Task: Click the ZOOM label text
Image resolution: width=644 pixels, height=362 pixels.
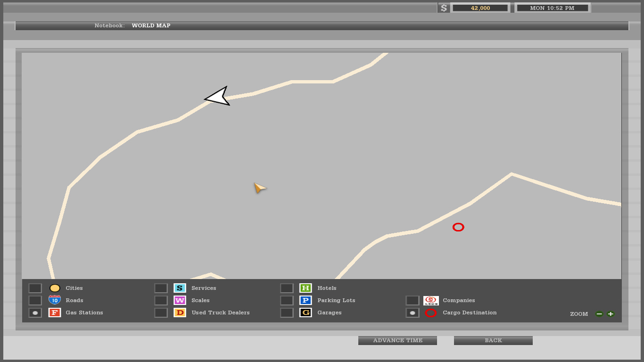Action: [x=579, y=314]
